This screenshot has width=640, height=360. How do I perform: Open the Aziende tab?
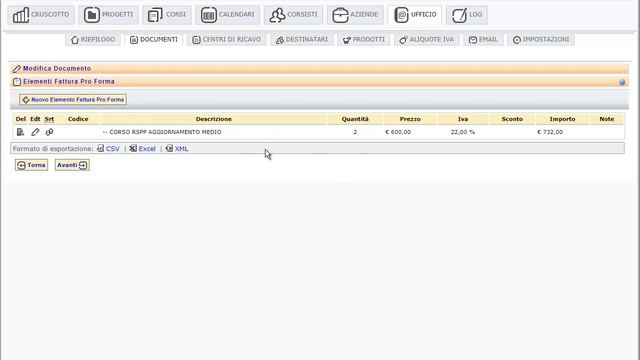(356, 15)
